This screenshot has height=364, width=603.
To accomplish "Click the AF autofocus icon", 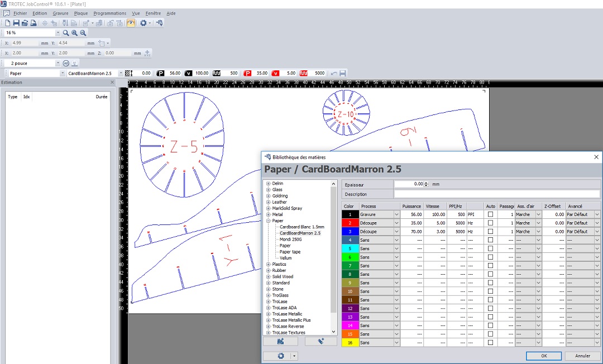I will (66, 64).
